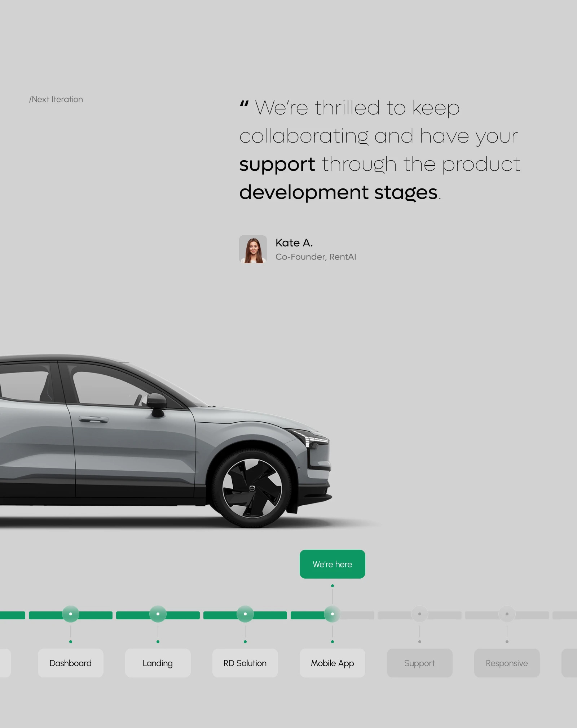This screenshot has width=577, height=728.
Task: Open the RD Solution stage label
Action: point(245,663)
